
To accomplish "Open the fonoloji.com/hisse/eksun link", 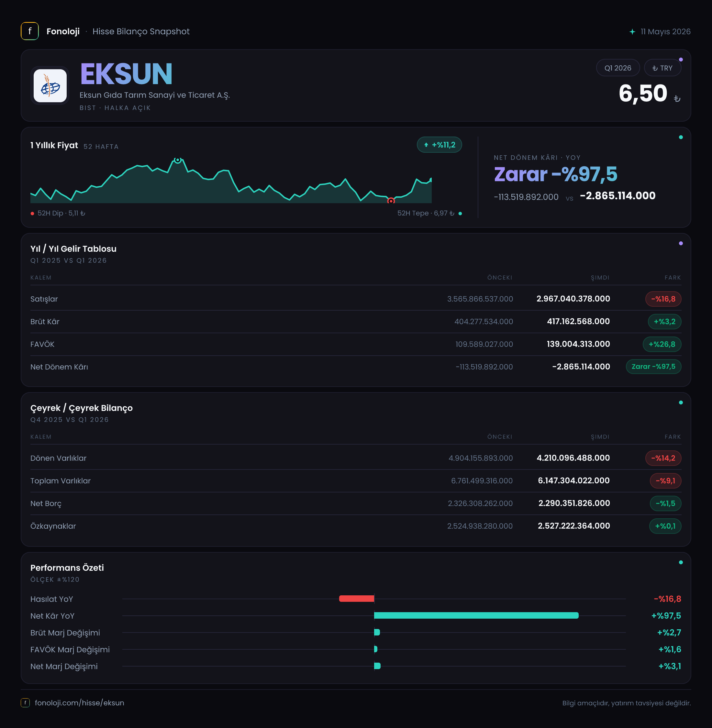I will coord(79,703).
